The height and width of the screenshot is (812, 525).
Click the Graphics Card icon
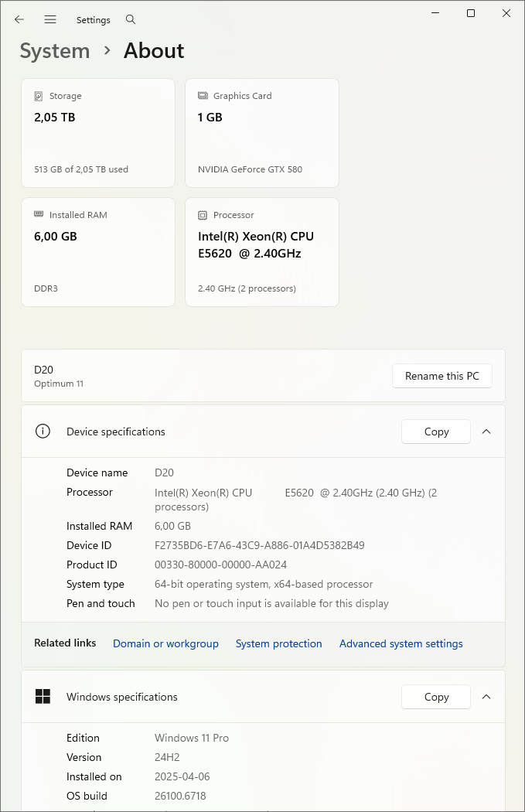(203, 96)
